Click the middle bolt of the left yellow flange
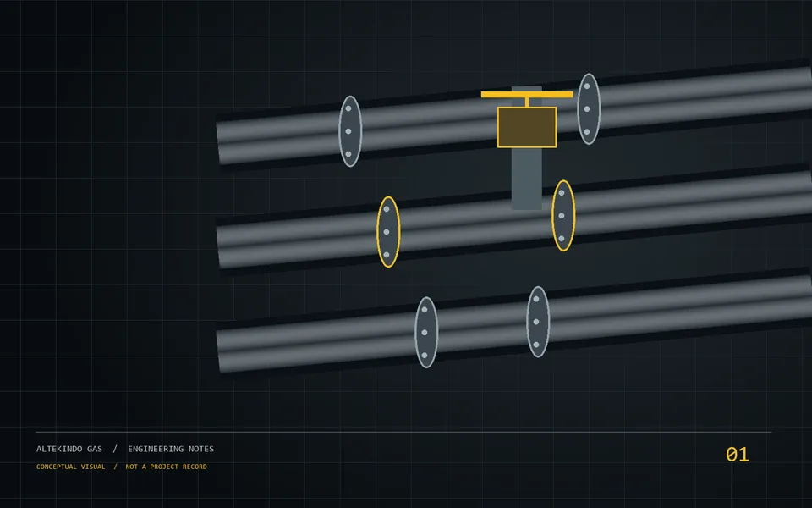Viewport: 812px width, 508px height. coord(387,232)
